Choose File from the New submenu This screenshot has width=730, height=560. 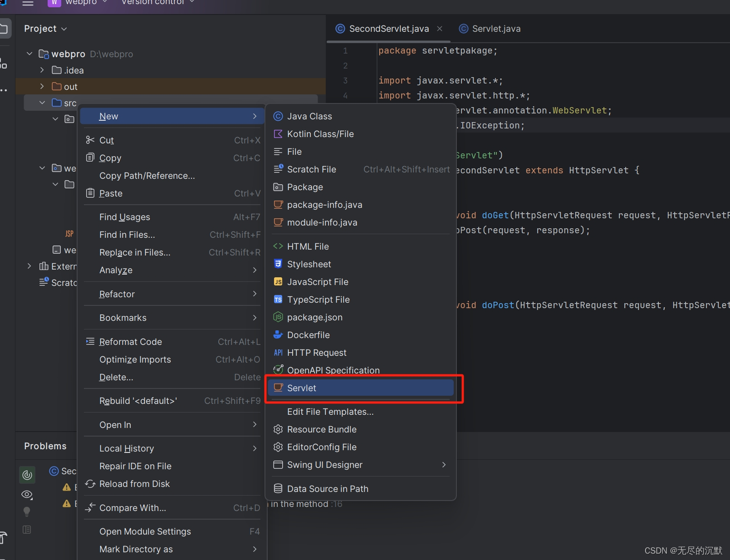(360, 152)
